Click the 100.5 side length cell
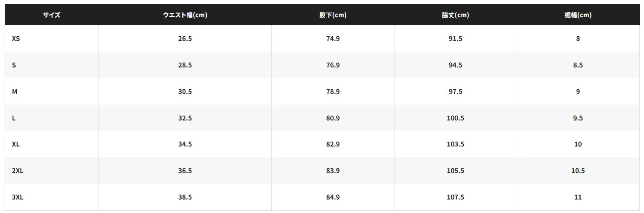644x213 pixels. pyautogui.click(x=455, y=118)
